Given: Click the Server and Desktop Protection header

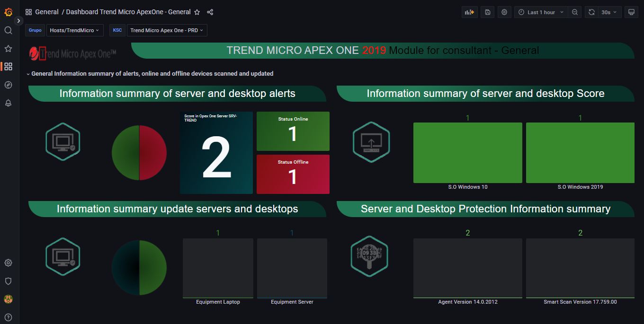Looking at the screenshot, I should [485, 209].
